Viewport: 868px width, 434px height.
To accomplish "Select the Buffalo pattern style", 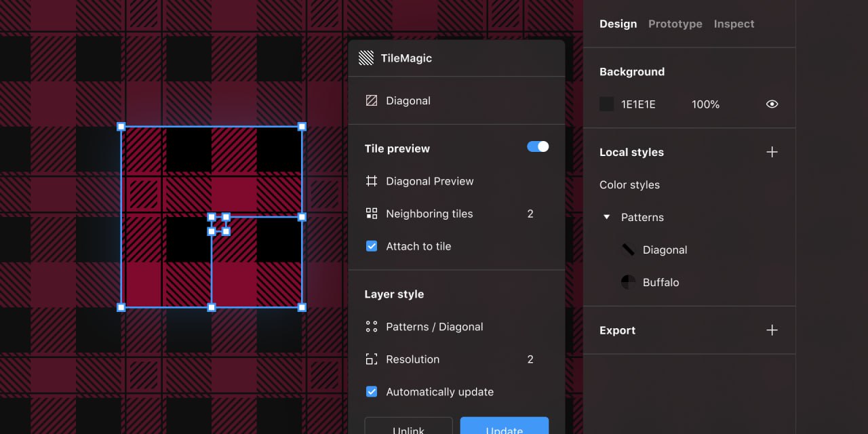I will (660, 282).
